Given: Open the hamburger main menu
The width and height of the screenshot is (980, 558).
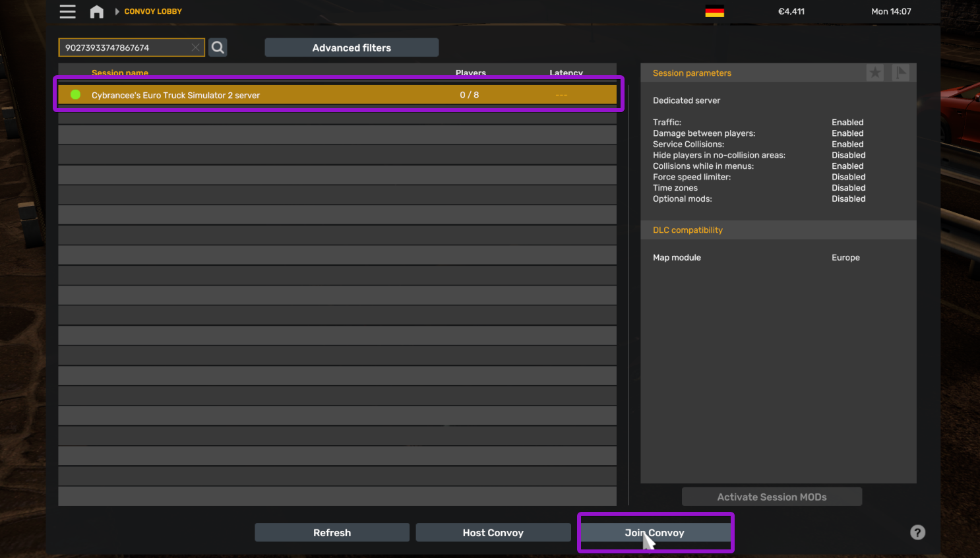Looking at the screenshot, I should pyautogui.click(x=67, y=11).
